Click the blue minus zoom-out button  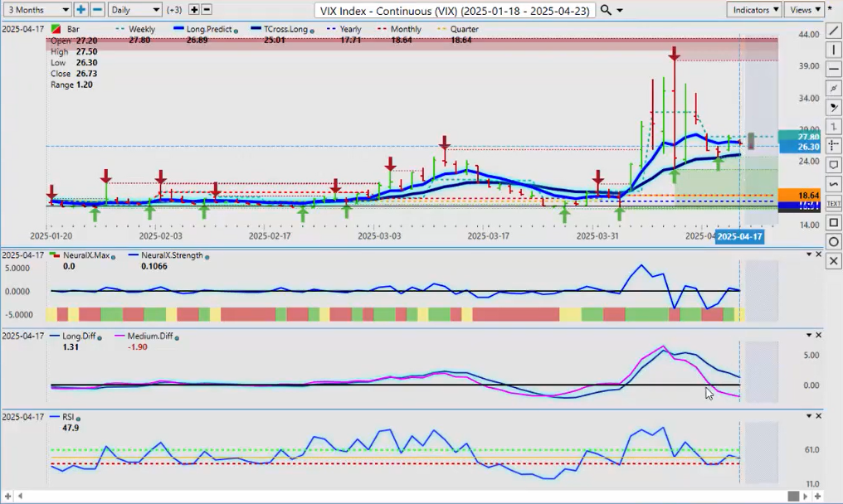point(97,10)
